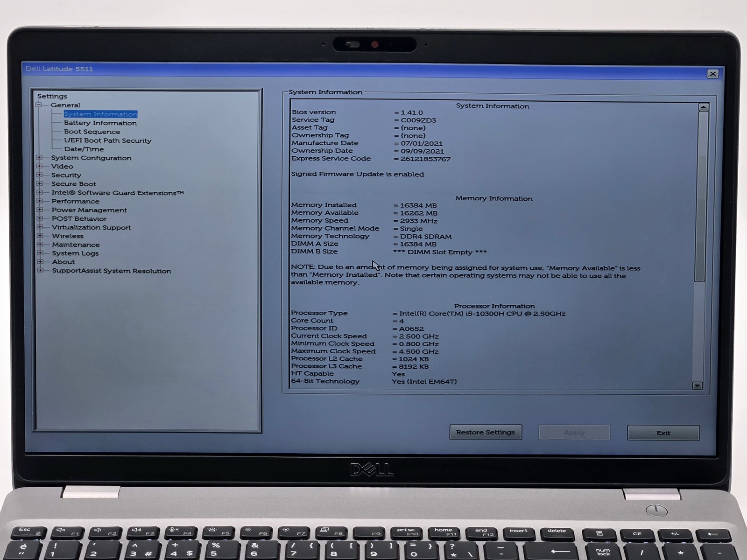Select the Virtualization Support label
This screenshot has height=560, width=747.
pos(92,227)
